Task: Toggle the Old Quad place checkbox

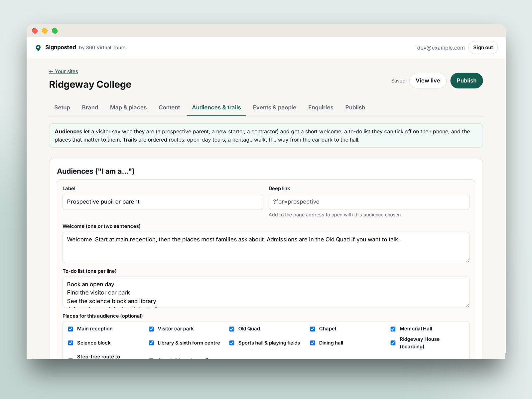Action: coord(232,329)
